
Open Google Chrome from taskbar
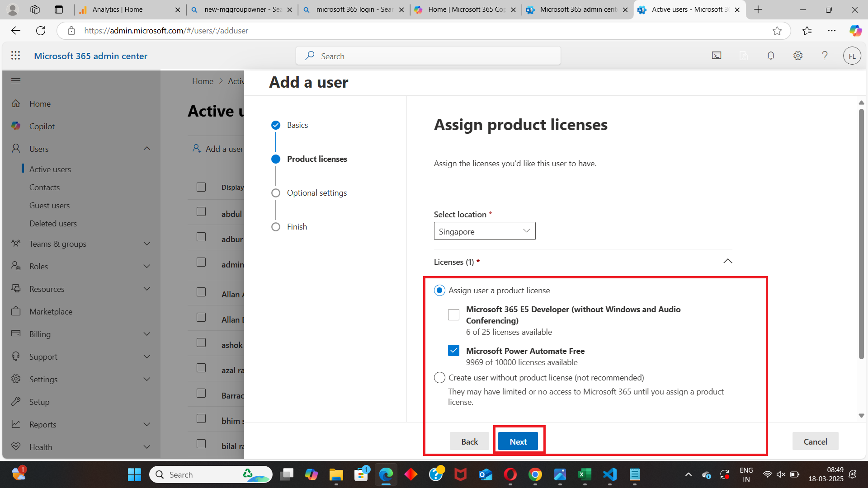535,474
